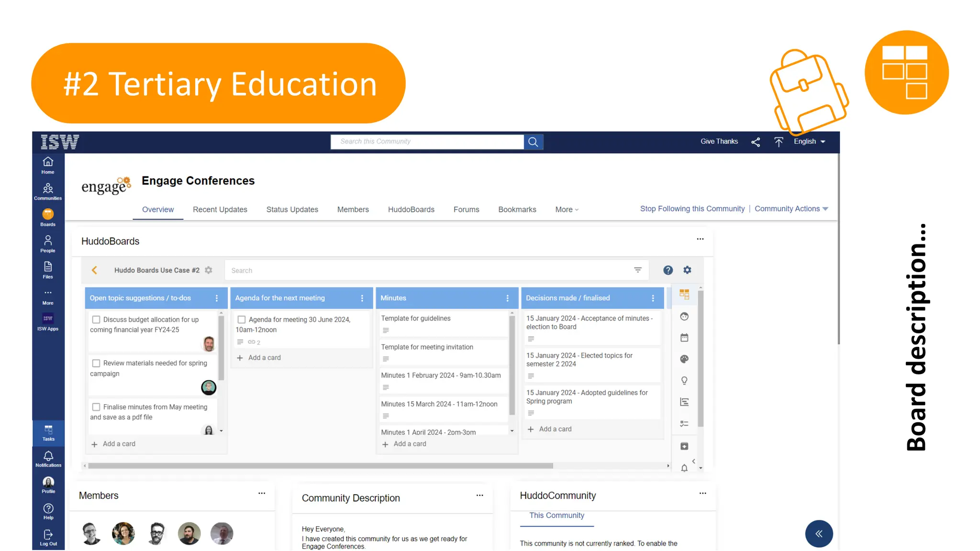Select the calendar view icon in board sidebar
Viewport: 980px width, 551px height.
tap(684, 338)
